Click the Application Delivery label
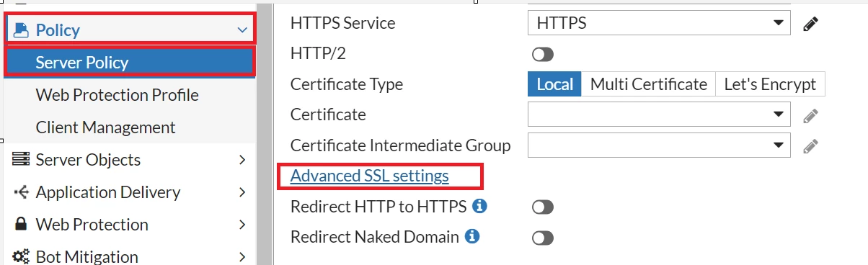This screenshot has height=265, width=868. coord(108,192)
